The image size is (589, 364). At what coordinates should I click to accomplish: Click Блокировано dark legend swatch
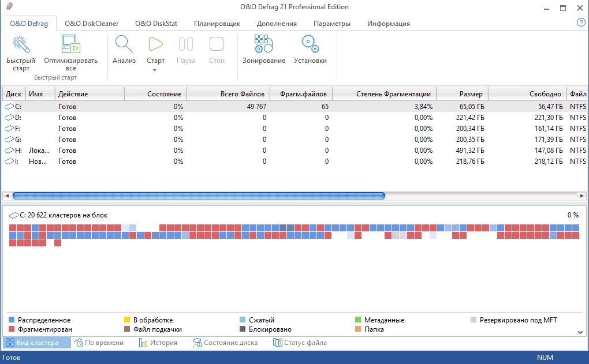pos(243,329)
